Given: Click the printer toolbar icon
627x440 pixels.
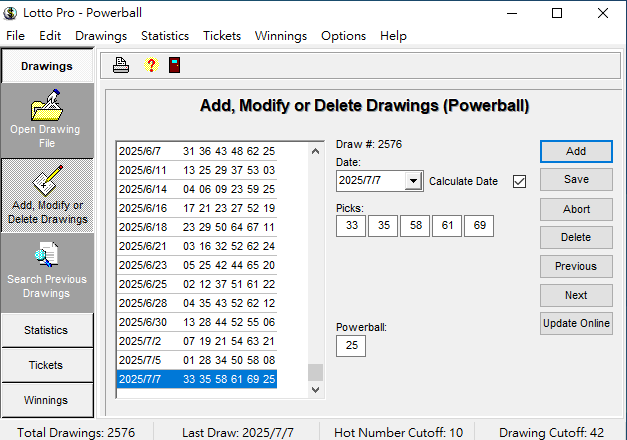Looking at the screenshot, I should tap(121, 65).
